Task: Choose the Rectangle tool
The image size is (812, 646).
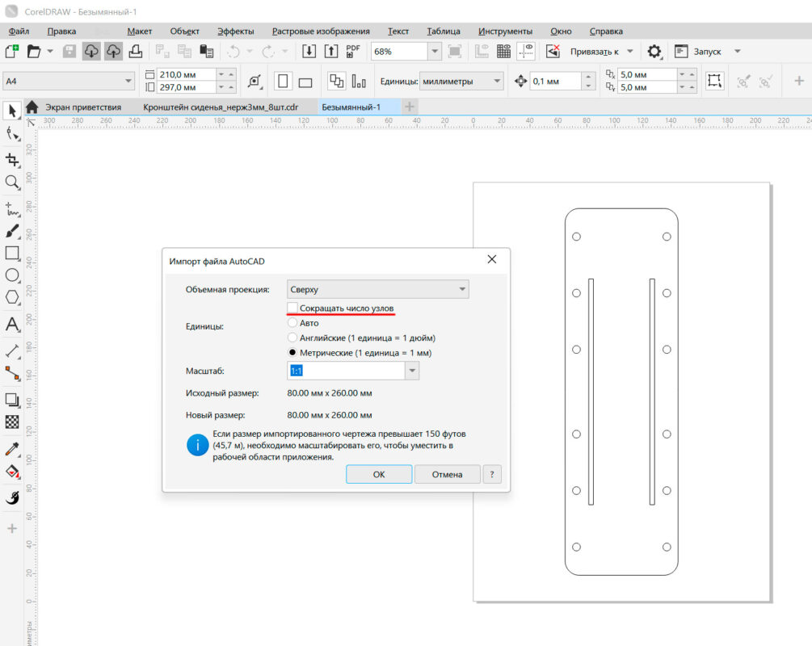Action: click(12, 254)
